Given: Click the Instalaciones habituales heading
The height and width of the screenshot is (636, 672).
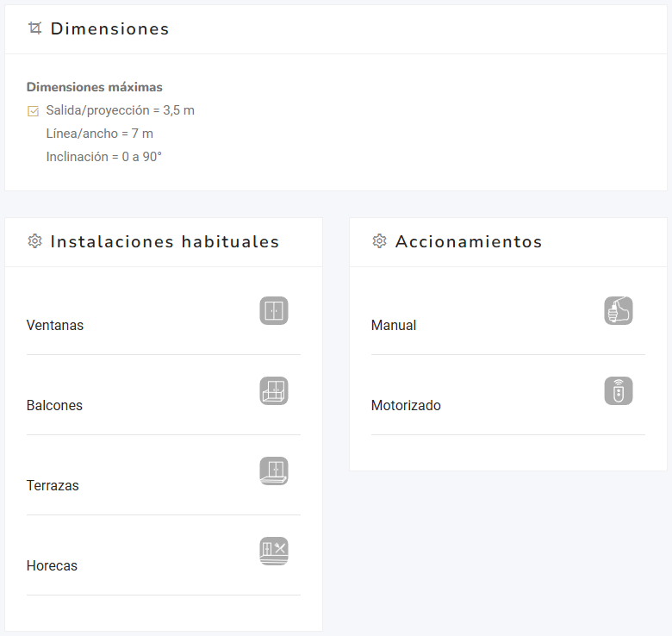Looking at the screenshot, I should click(x=165, y=241).
